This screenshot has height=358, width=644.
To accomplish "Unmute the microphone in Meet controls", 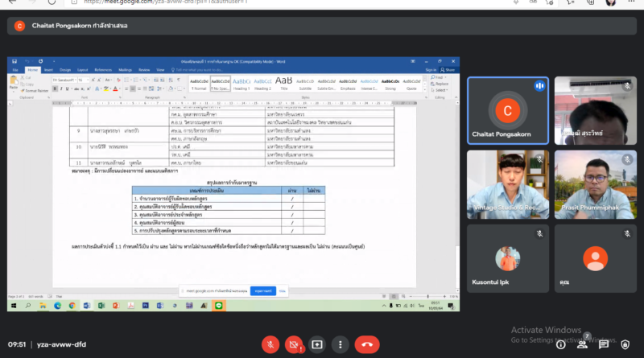I will click(x=271, y=344).
